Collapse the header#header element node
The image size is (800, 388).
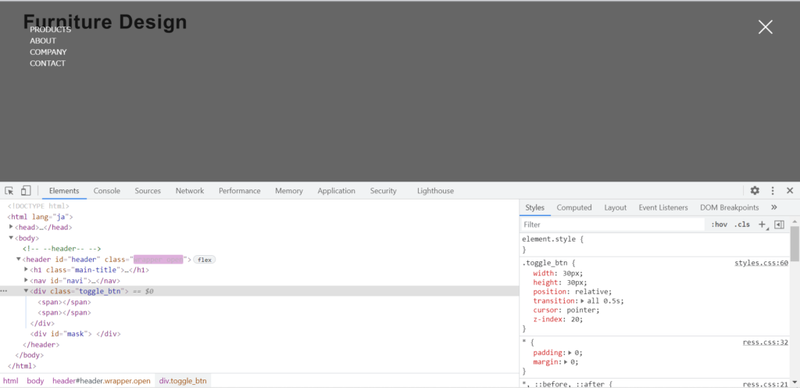(x=18, y=259)
